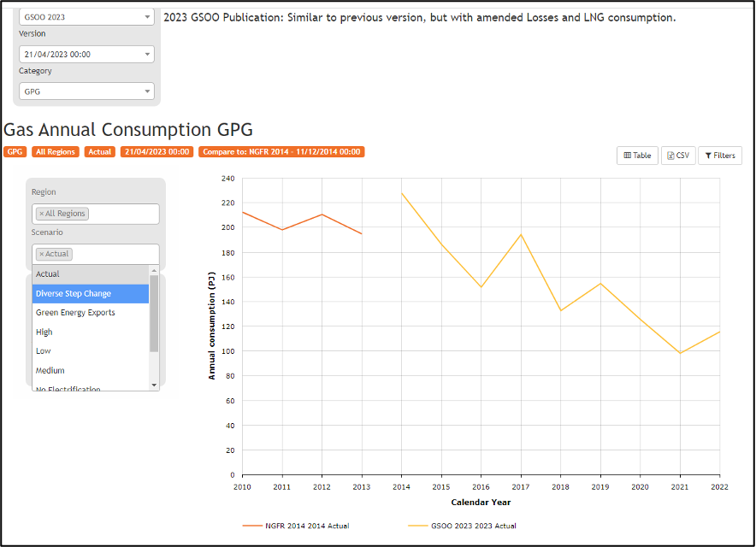
Task: Click the orange GPG filter badge
Action: pos(15,152)
